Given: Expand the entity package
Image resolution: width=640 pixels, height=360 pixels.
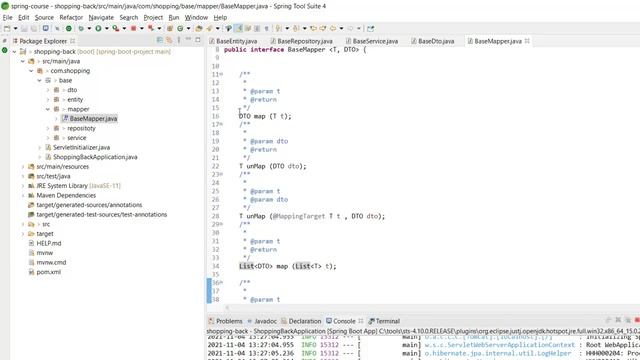Looking at the screenshot, I should [x=48, y=100].
